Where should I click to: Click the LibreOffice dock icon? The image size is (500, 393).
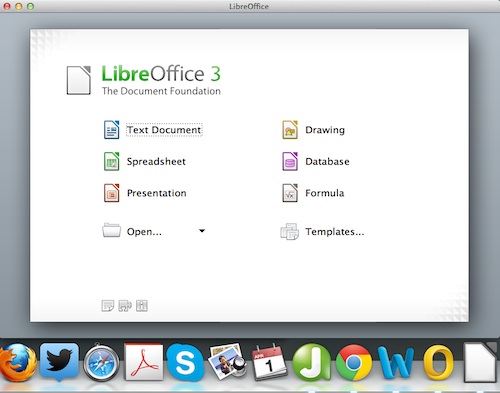point(480,363)
